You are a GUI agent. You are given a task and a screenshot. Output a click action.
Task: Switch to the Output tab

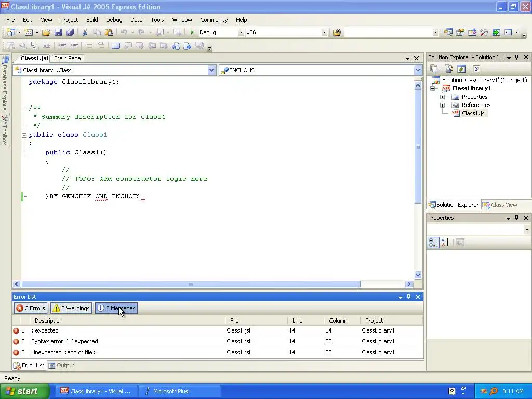(61, 365)
